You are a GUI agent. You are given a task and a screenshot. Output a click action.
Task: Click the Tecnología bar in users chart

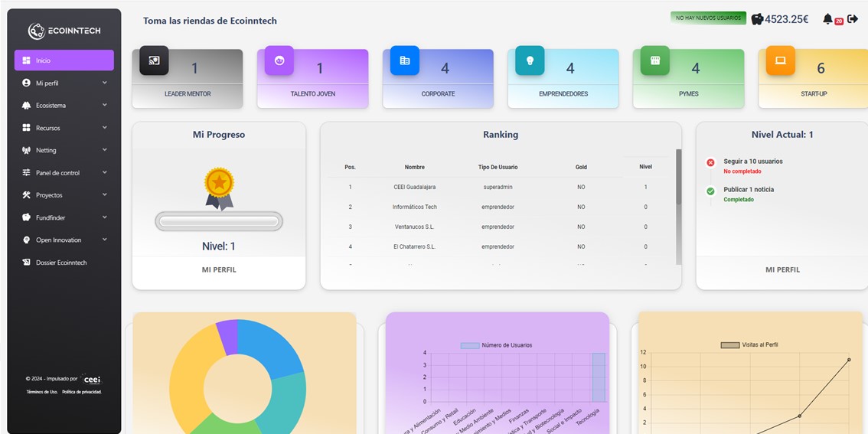tap(599, 377)
